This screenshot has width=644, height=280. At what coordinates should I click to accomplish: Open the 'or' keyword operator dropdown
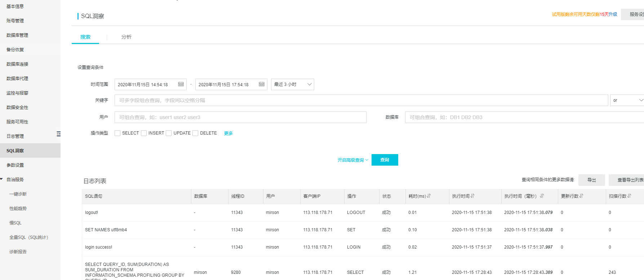[627, 100]
